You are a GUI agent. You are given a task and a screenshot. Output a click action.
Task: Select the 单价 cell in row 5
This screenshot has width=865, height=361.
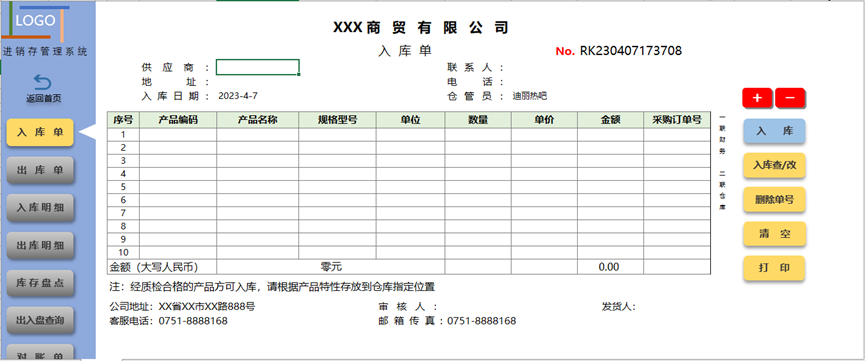544,187
